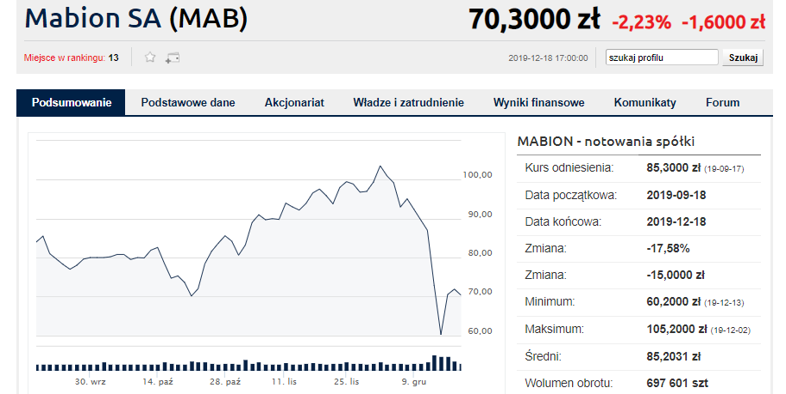
Task: Click the tallest volume bar in December
Action: coord(434,363)
